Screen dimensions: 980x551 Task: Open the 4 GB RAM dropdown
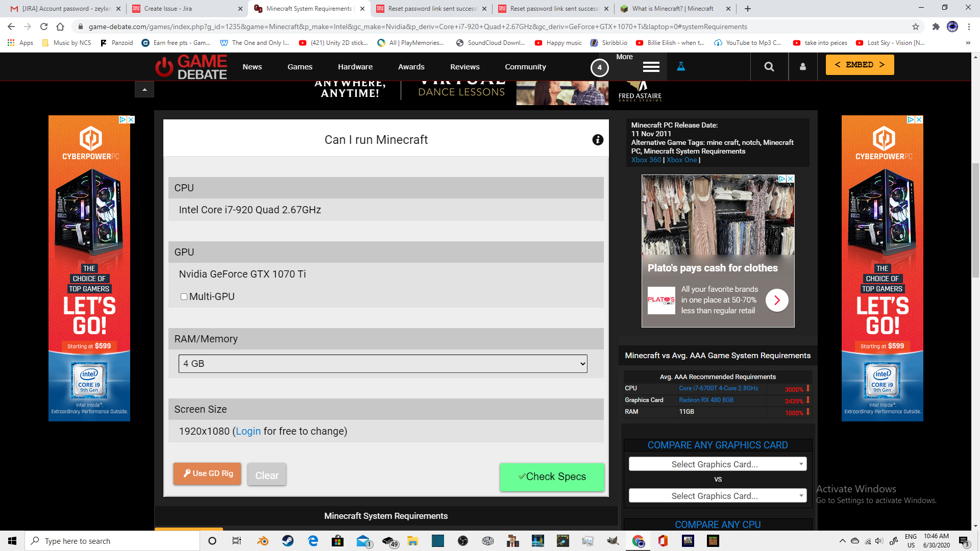tap(383, 364)
